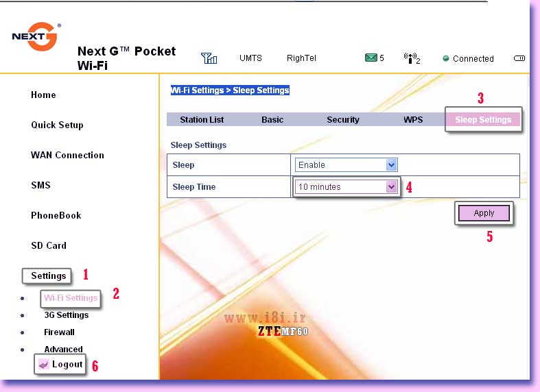The height and width of the screenshot is (392, 540).
Task: Open the SMS envelope message icon
Action: coord(371,58)
